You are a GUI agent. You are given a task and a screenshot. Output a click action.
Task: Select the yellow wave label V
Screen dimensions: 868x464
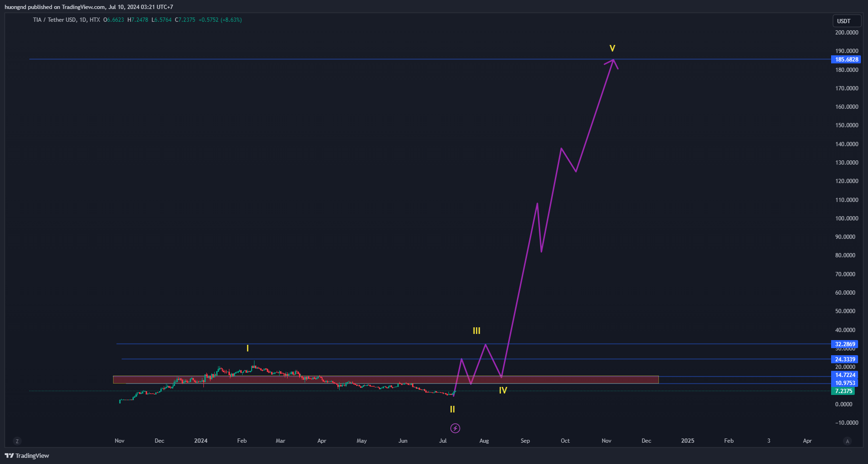point(612,48)
